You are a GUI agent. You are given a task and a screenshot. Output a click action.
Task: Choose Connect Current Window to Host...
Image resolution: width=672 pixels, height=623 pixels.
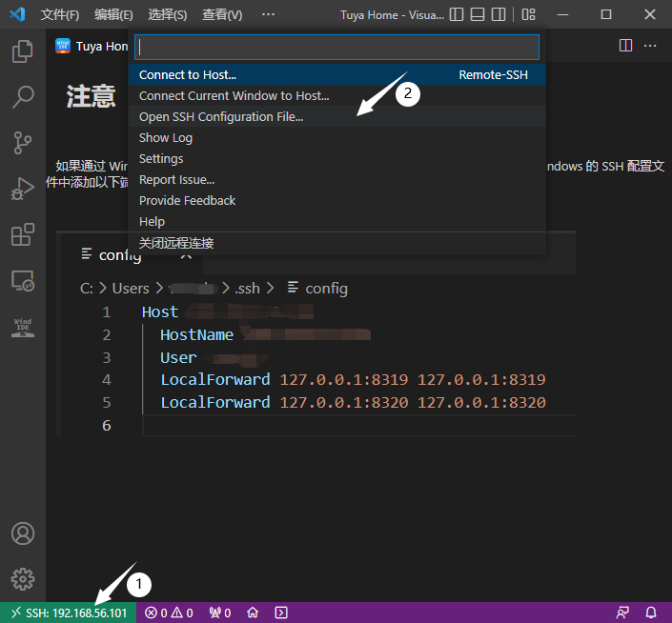click(336, 95)
